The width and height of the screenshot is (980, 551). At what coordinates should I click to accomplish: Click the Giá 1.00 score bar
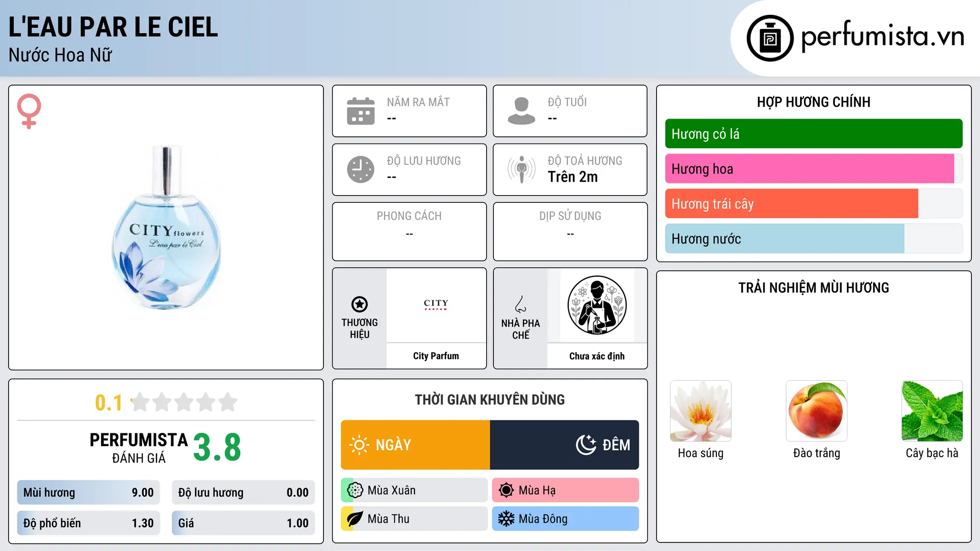[243, 523]
